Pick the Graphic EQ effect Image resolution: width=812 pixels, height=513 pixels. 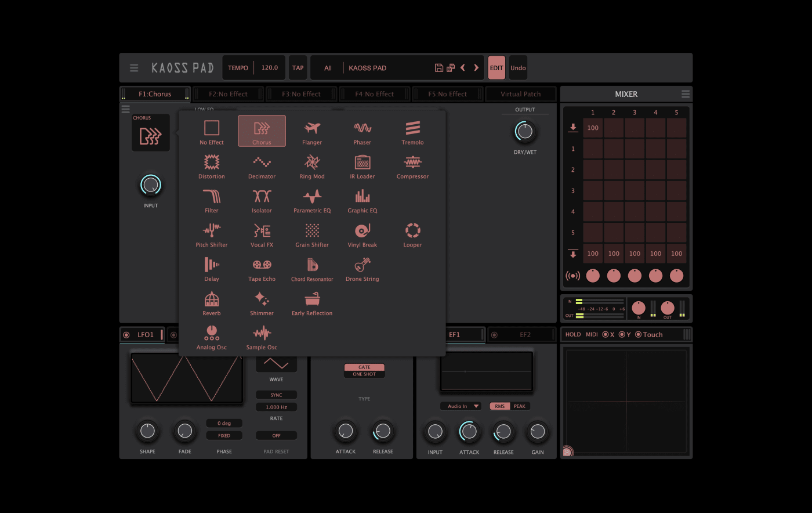(x=362, y=200)
